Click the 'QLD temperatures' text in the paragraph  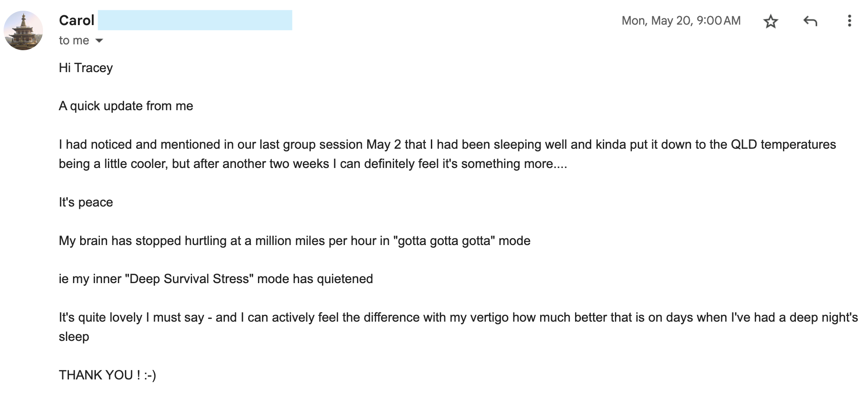(783, 145)
